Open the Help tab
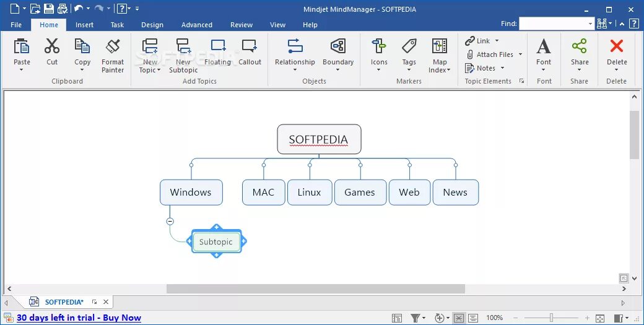The image size is (644, 325). pyautogui.click(x=310, y=25)
